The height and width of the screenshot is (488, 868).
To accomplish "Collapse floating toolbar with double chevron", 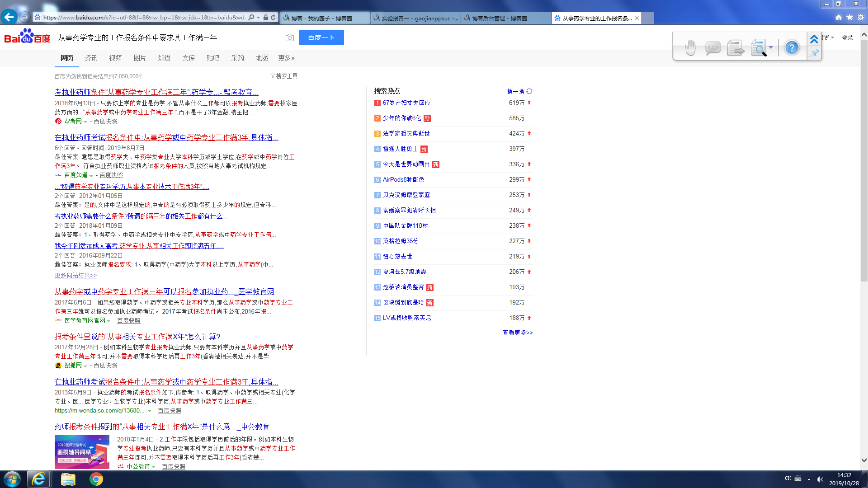I will (x=814, y=39).
